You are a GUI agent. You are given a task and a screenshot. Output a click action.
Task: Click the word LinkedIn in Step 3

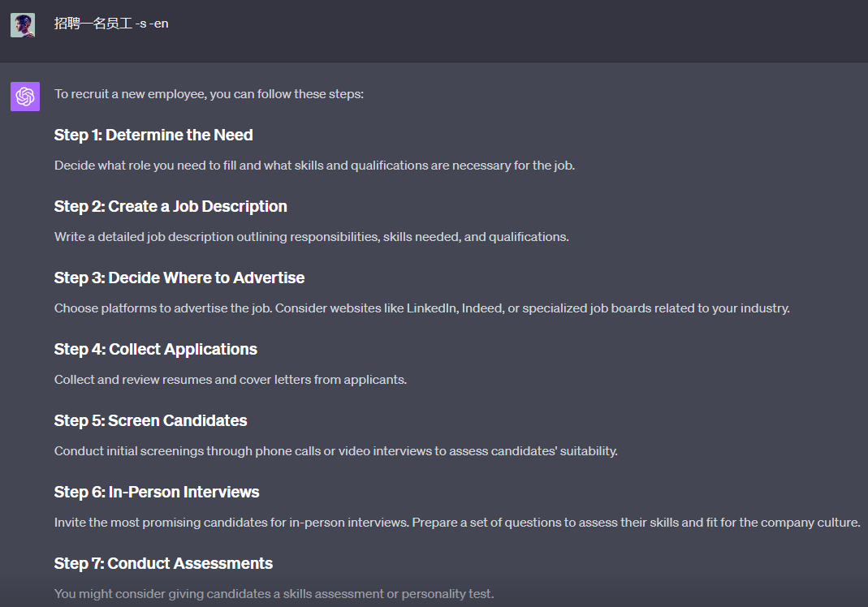click(430, 308)
